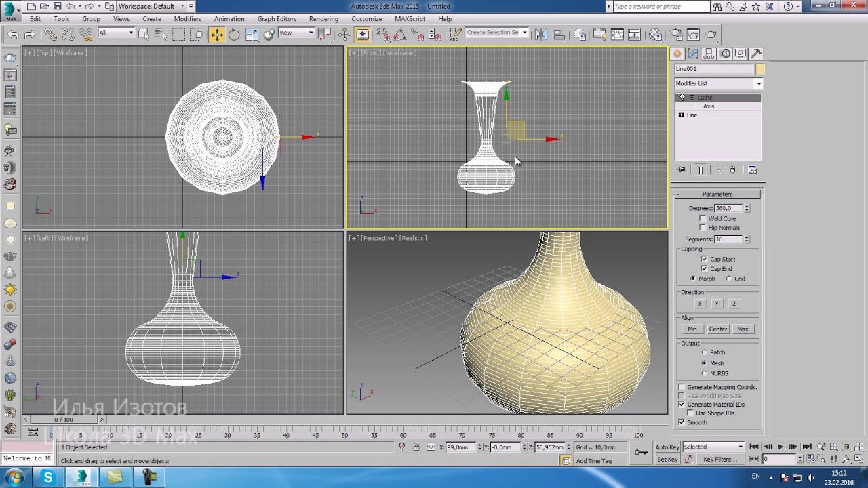This screenshot has height=488, width=868.
Task: Click the Select and Link chain icon
Action: click(x=51, y=34)
